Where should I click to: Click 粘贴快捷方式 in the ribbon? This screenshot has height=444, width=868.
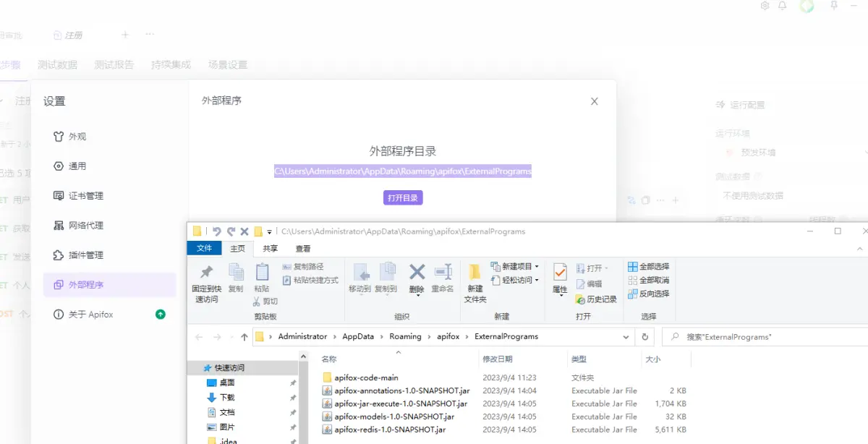click(310, 280)
